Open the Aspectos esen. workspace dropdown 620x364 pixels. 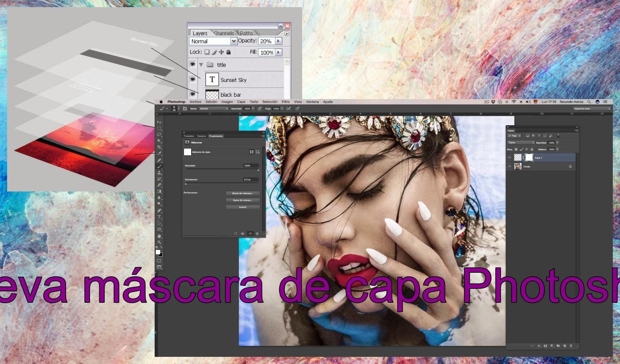(x=592, y=108)
